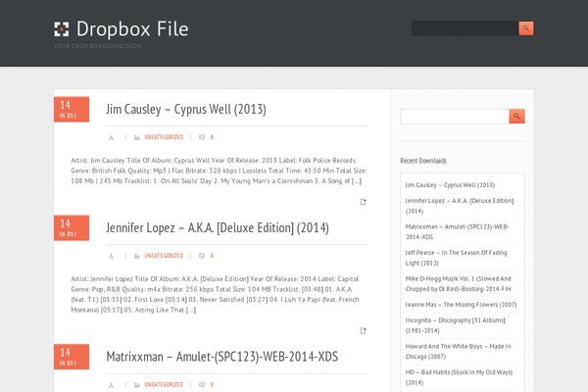The image size is (588, 392).
Task: Open post Matrixxman – Amulet-(SPC123)-WEB-2014-XDS
Action: coord(222,357)
